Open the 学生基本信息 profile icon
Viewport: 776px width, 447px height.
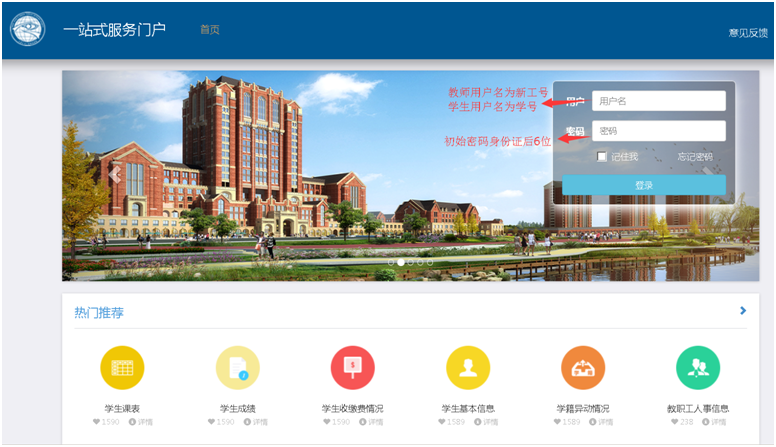click(x=467, y=367)
